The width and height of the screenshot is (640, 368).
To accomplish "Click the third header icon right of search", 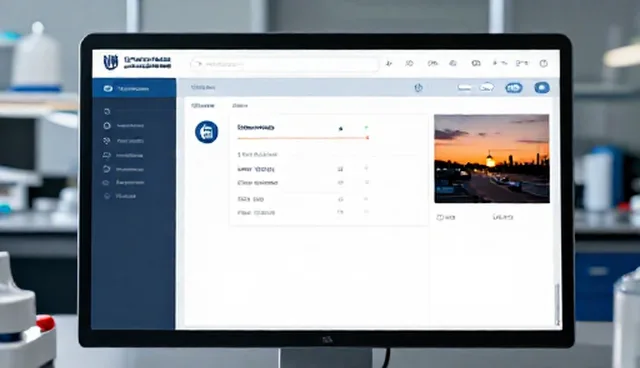I will point(432,63).
